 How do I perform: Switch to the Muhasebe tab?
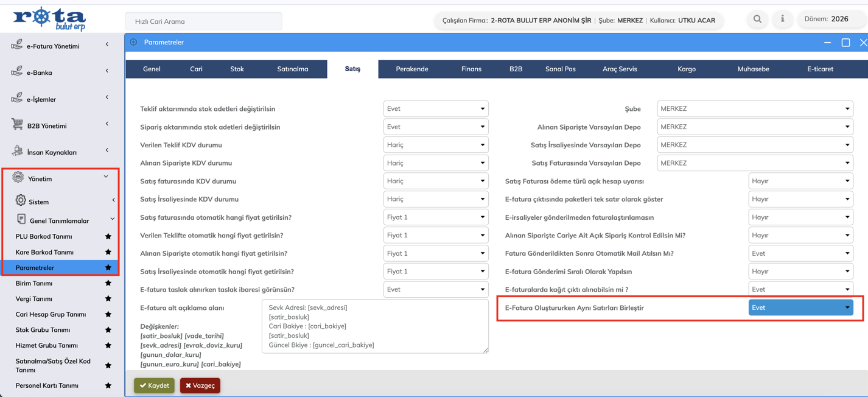753,69
